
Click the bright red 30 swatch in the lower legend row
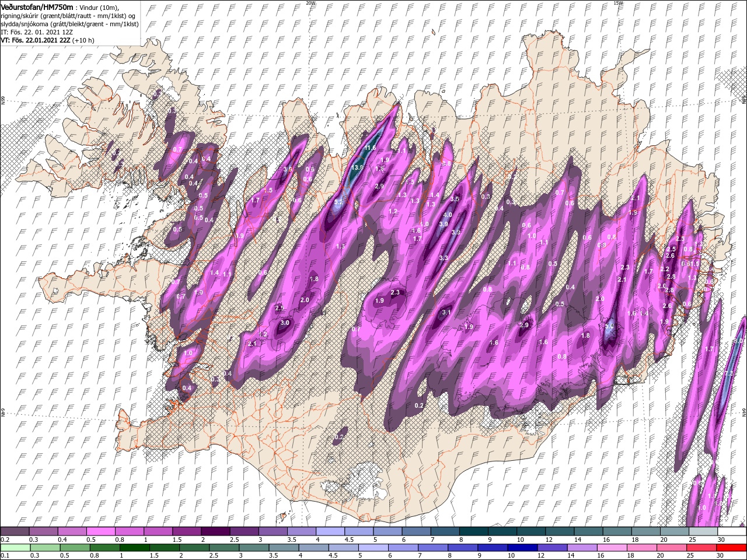click(732, 548)
